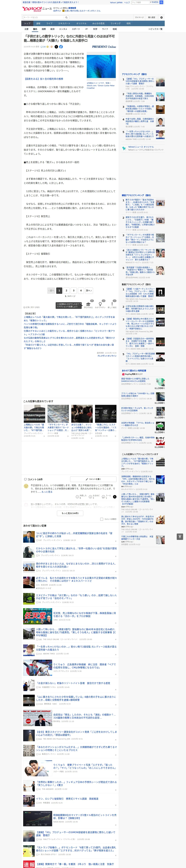Click 次へ next page button
The image size is (186, 868).
pyautogui.click(x=89, y=290)
